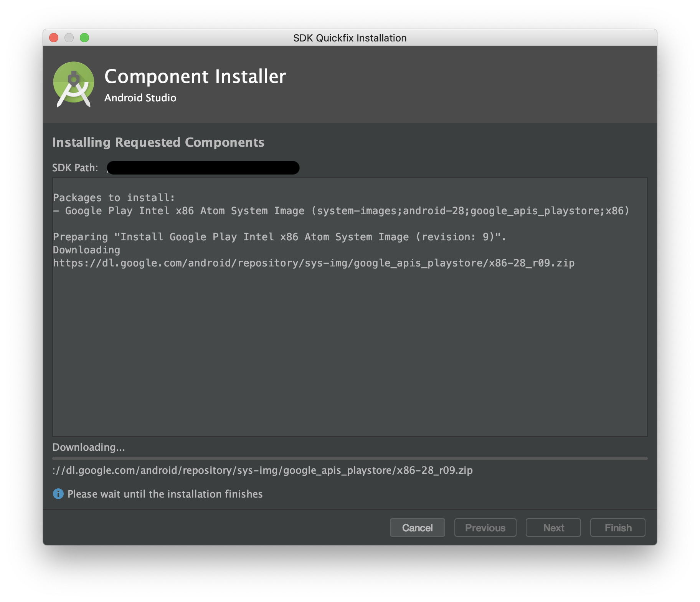Click the https download URL in log
700x602 pixels.
314,263
